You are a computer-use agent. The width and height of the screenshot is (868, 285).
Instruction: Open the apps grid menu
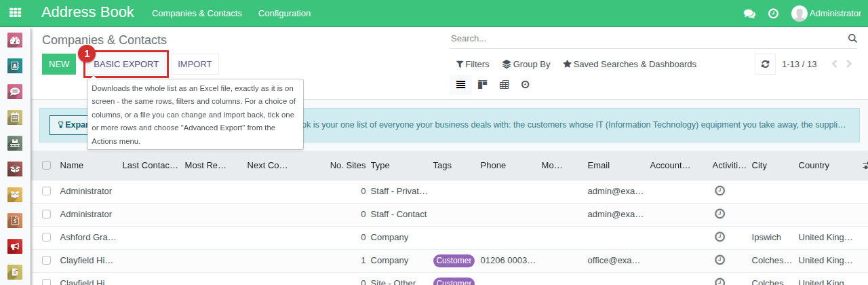click(x=15, y=13)
